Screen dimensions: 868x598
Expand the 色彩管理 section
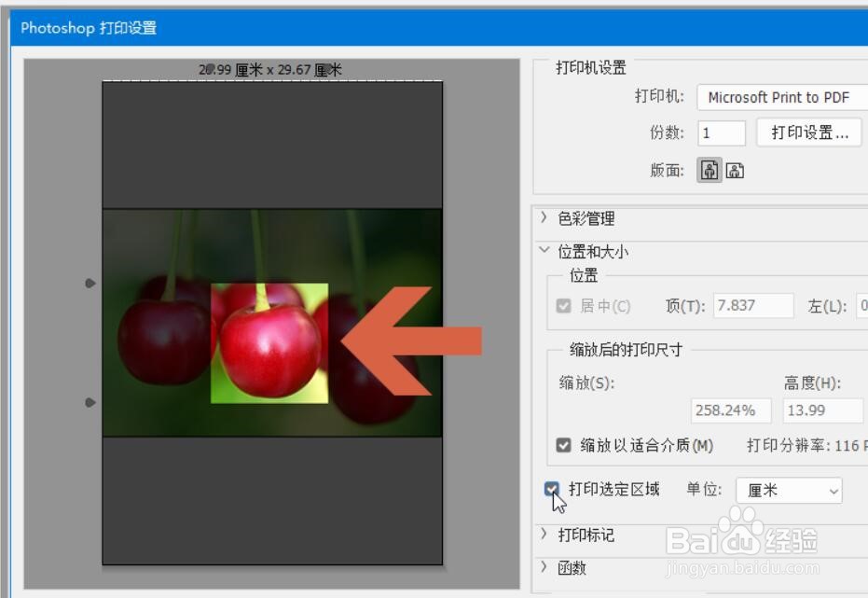tap(544, 218)
